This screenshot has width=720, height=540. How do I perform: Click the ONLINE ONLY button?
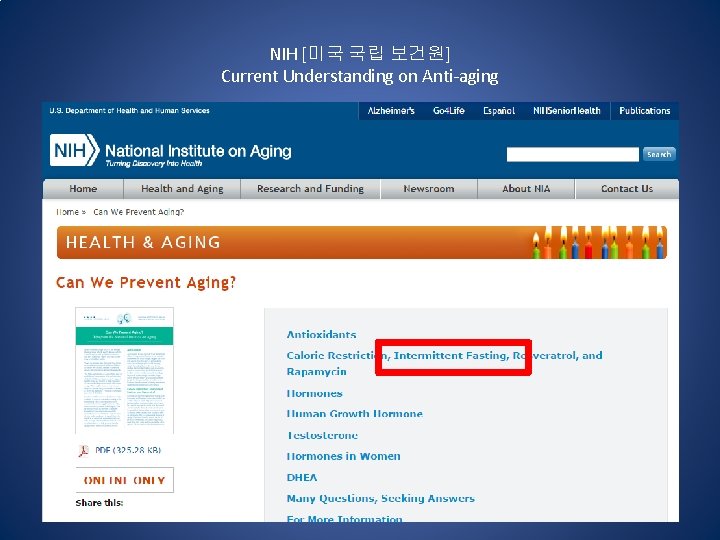click(x=124, y=480)
